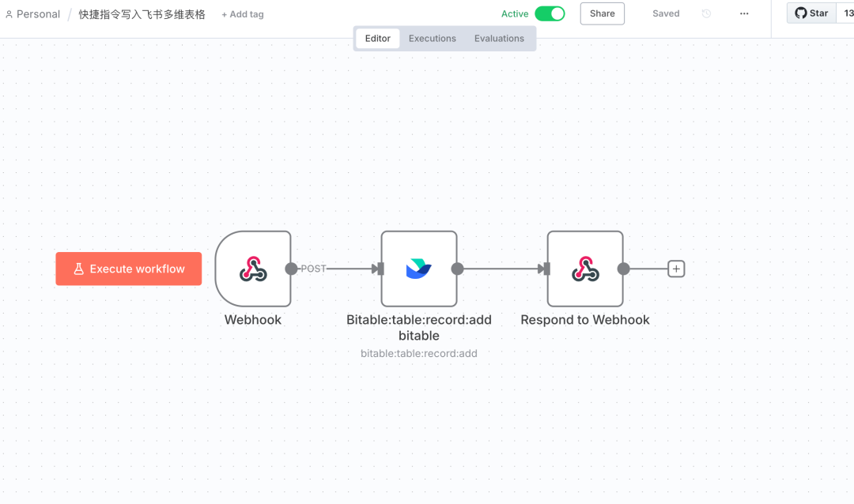
Task: Click the Share button
Action: 603,13
